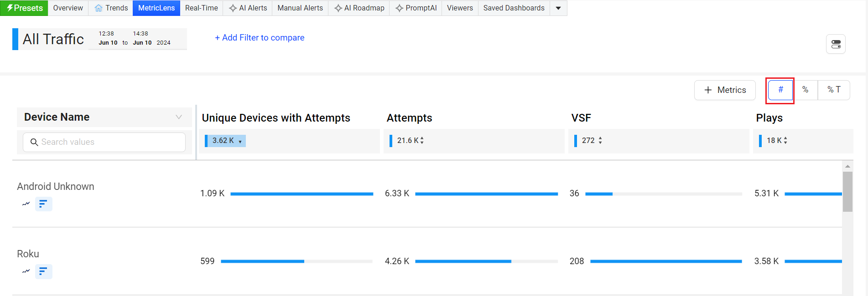
Task: Sort by Unique Devices with Attempts 3.62 K
Action: [226, 141]
